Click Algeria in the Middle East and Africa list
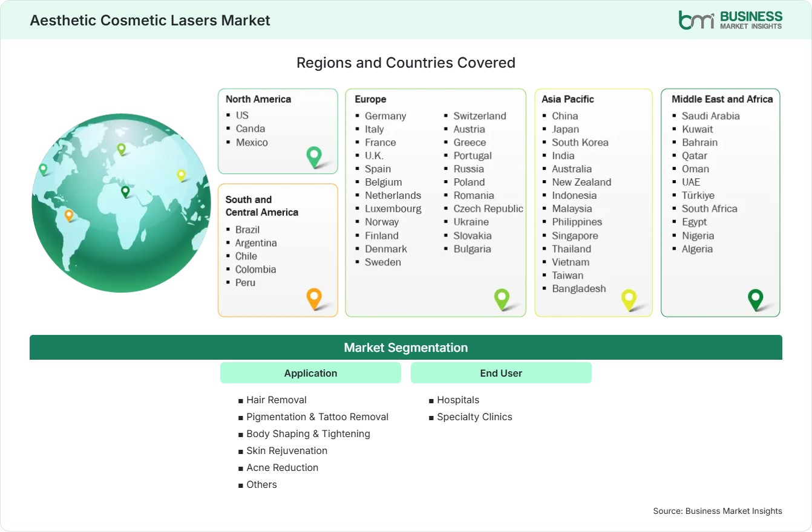Image resolution: width=812 pixels, height=532 pixels. tap(697, 248)
